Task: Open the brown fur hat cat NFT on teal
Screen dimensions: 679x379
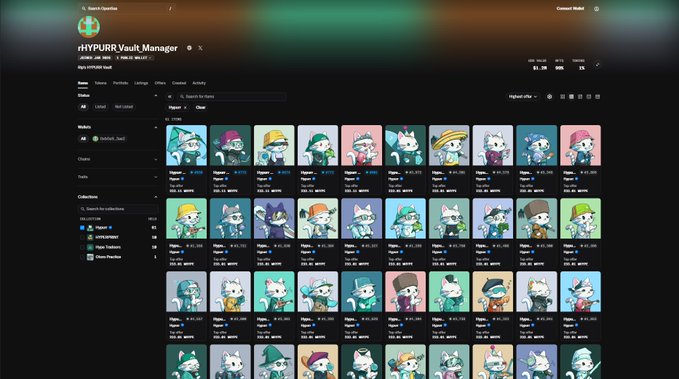Action: (537, 219)
